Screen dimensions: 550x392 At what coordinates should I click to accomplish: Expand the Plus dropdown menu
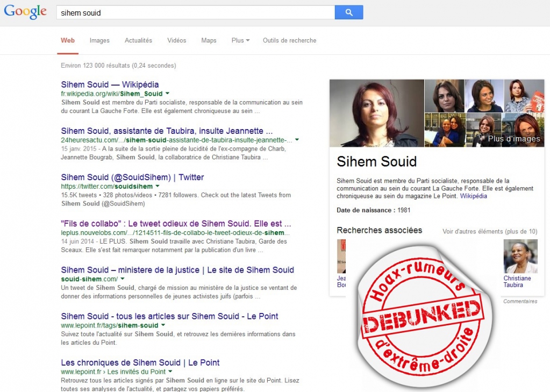[x=241, y=40]
